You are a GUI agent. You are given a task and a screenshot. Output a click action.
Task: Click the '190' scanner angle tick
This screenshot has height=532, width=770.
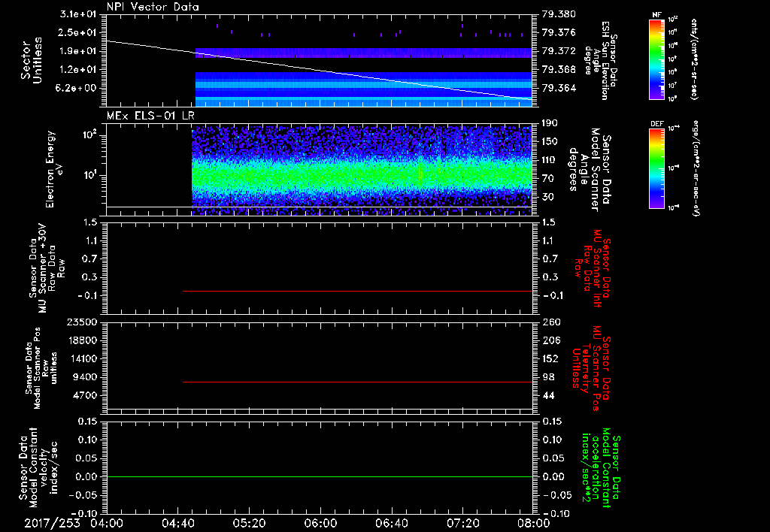pyautogui.click(x=550, y=123)
